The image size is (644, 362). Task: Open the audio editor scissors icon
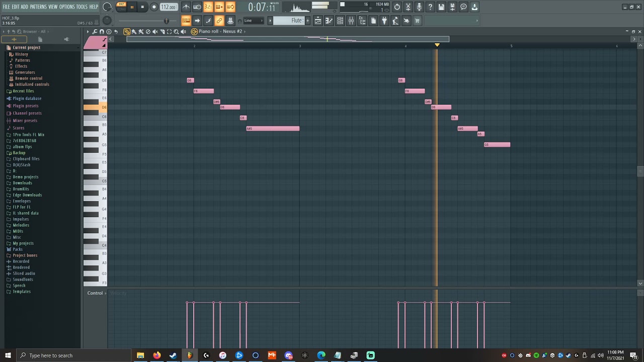pos(408,7)
